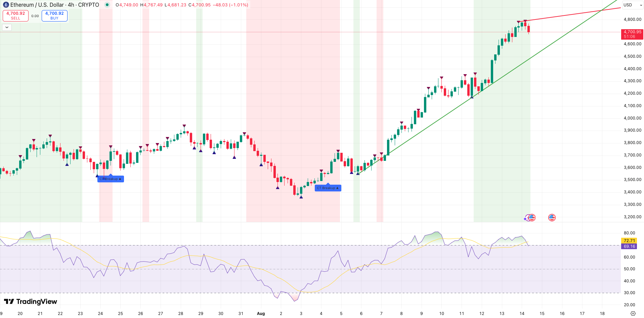Click date 21 on time axis
This screenshot has width=644, height=318.
tap(40, 313)
